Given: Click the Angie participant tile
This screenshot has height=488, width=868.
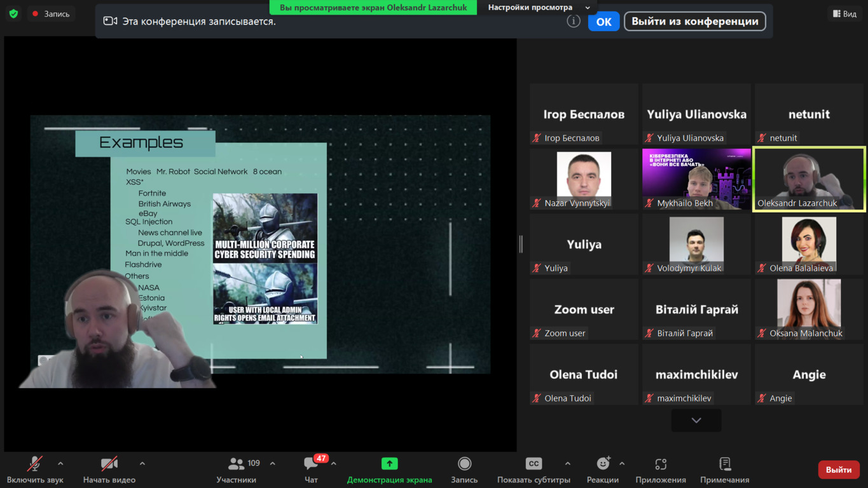Looking at the screenshot, I should coord(809,374).
